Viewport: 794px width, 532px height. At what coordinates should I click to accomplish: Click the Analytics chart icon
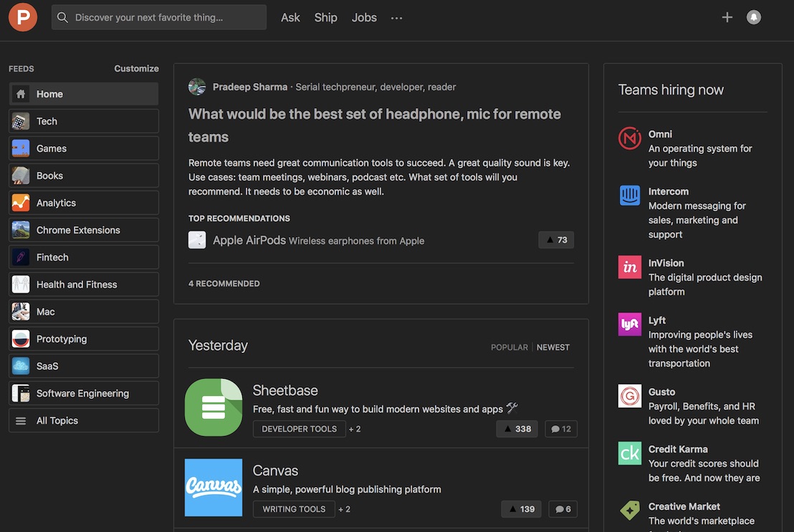point(21,203)
